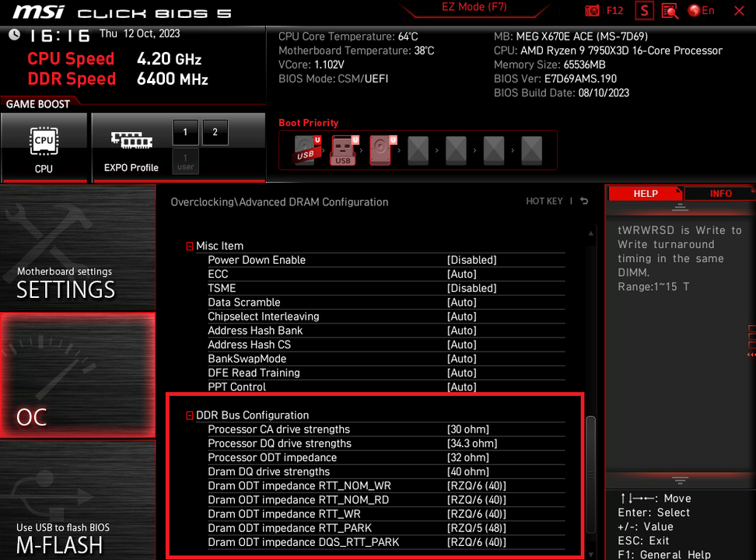Click the hard disk boot priority icon
Viewport: 756px width, 560px height.
pos(380,149)
